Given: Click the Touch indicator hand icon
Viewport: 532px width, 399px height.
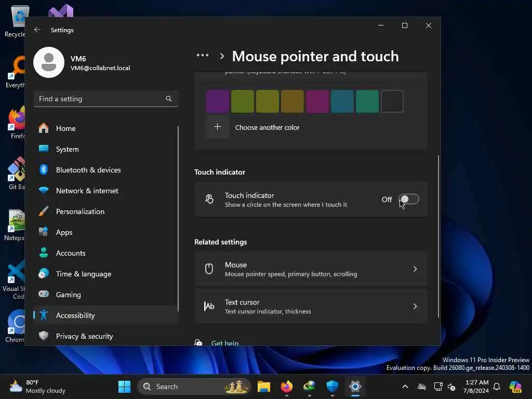Looking at the screenshot, I should [209, 199].
